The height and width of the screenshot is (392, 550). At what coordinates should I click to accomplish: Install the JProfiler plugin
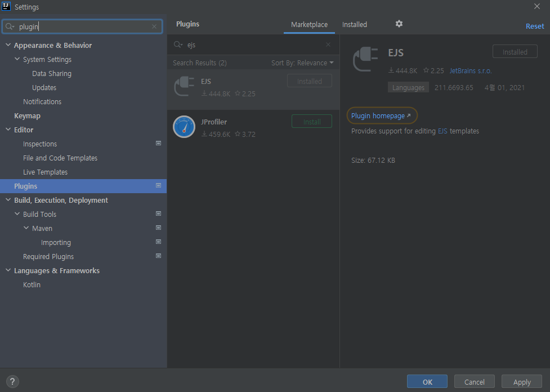[x=311, y=122]
